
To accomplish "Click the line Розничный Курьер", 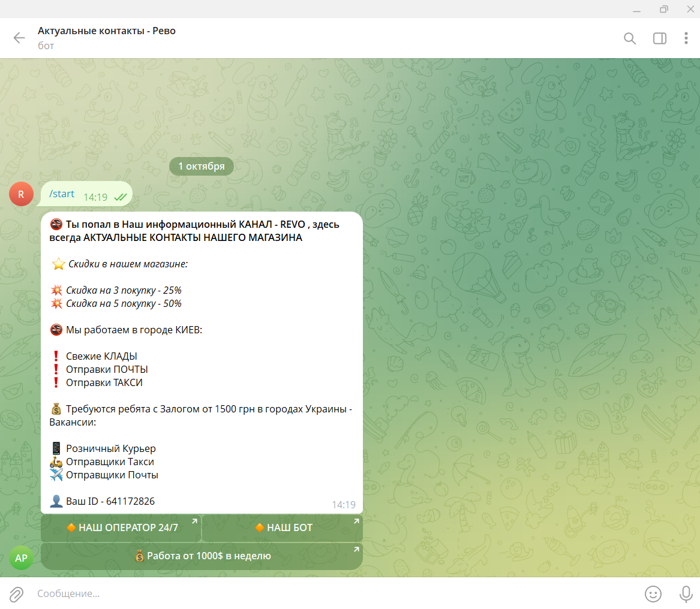I will coord(111,449).
